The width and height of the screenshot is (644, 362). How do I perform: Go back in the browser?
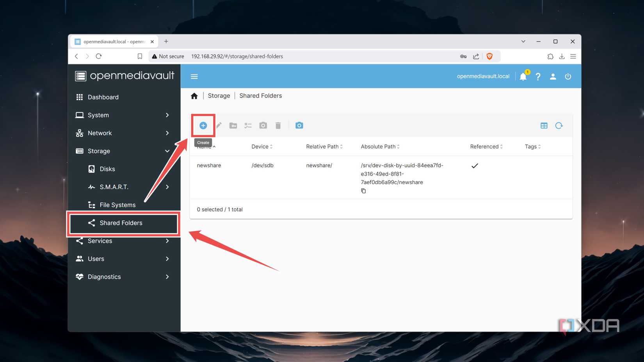point(76,56)
